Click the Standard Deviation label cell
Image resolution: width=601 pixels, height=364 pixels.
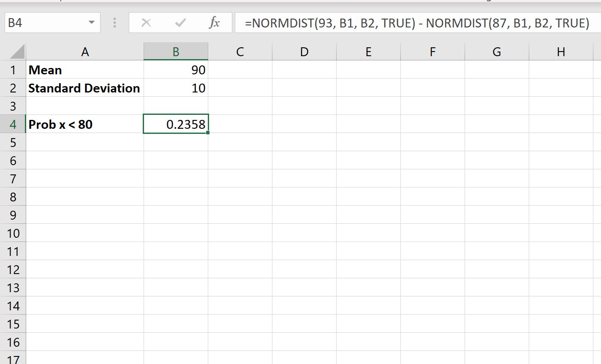[x=84, y=88]
